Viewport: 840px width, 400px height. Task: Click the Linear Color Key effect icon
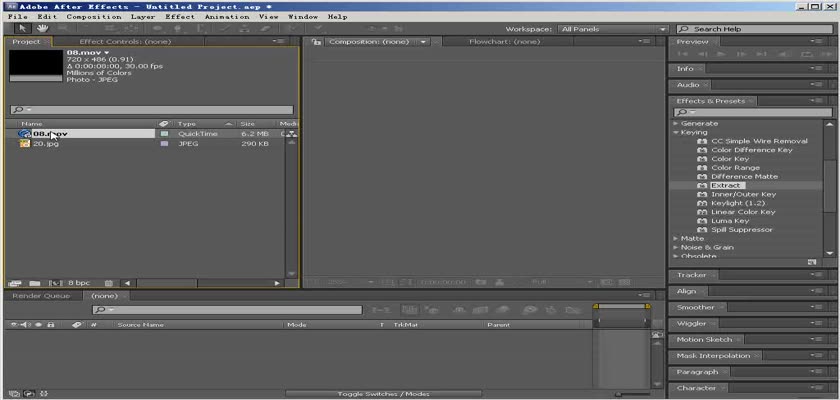[702, 212]
